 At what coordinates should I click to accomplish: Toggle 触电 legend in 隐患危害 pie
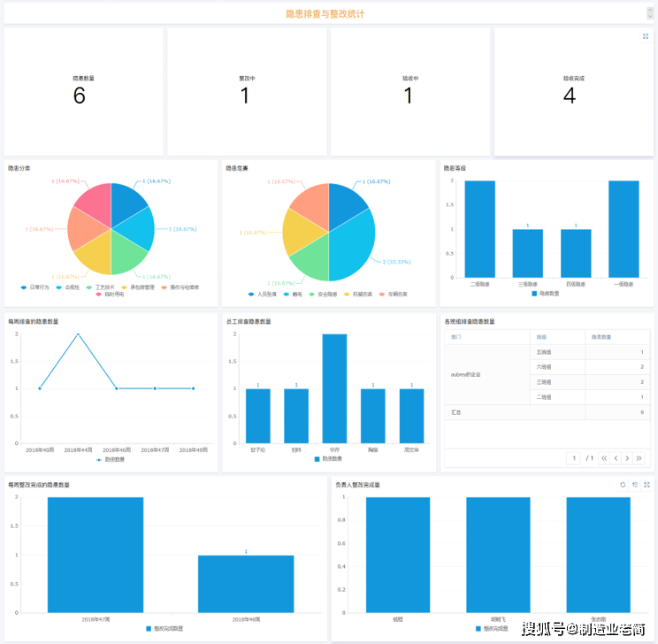294,294
